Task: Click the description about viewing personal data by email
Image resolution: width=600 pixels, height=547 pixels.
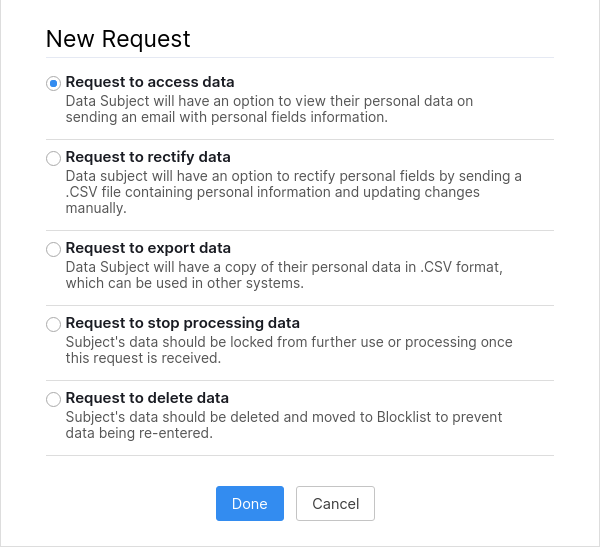Action: pyautogui.click(x=269, y=109)
